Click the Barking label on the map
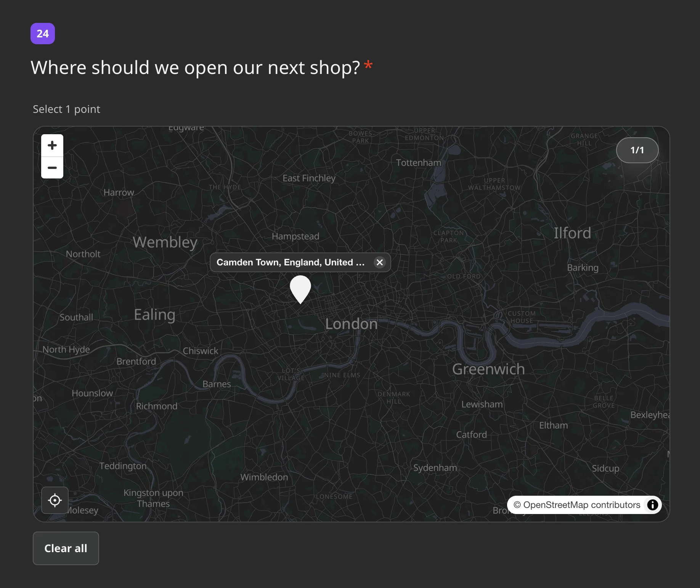This screenshot has height=588, width=700. tap(583, 268)
